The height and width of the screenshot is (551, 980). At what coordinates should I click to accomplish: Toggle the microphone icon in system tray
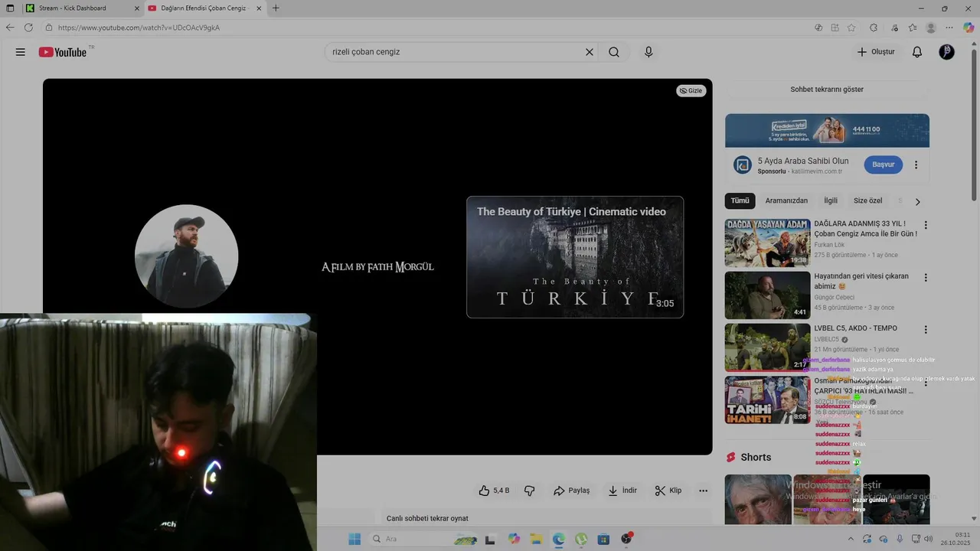click(x=900, y=539)
